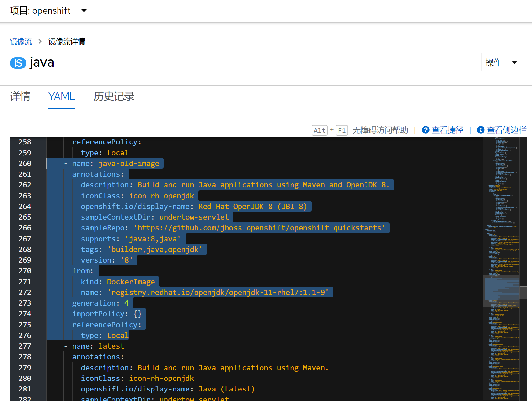Switch to the YAML tab

click(62, 96)
